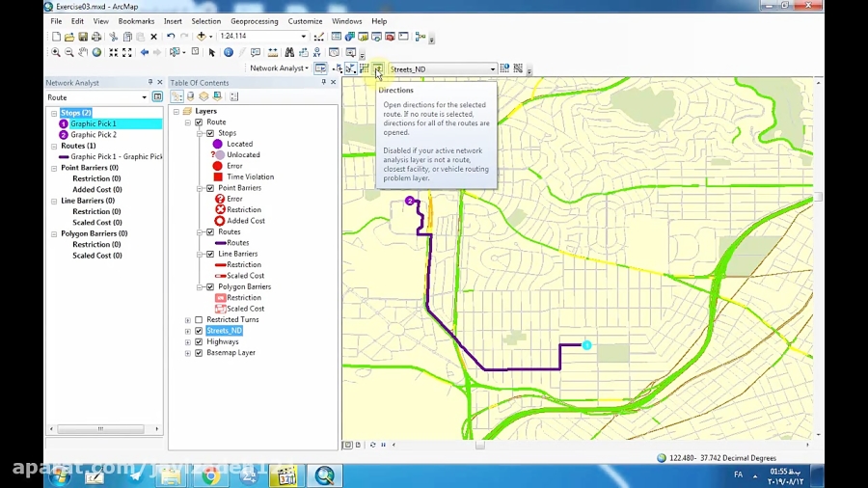Image resolution: width=868 pixels, height=488 pixels.
Task: Toggle the Line Barriers checkbox
Action: [x=210, y=254]
